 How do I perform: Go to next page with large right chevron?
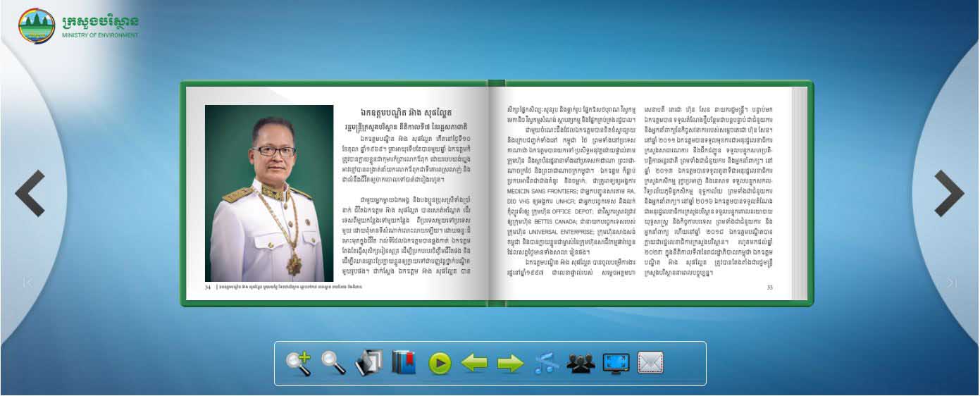point(949,192)
